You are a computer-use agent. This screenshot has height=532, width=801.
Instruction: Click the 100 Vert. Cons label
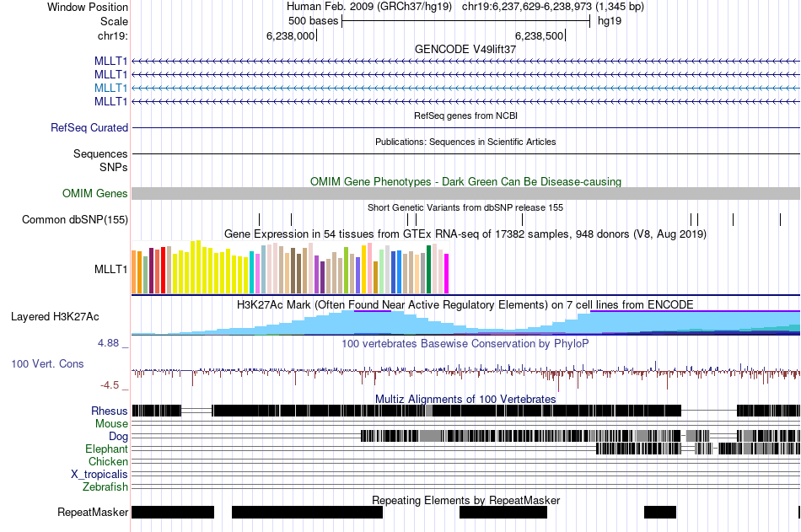[47, 364]
